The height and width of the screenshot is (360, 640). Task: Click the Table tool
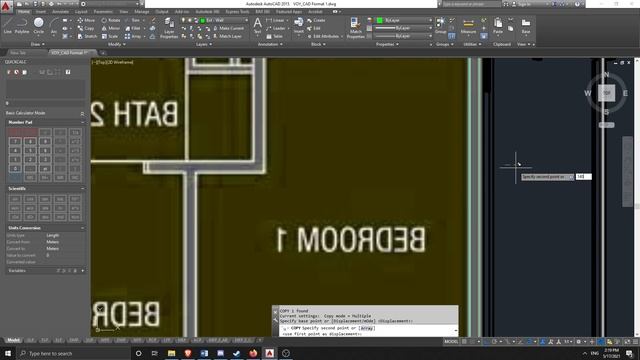[274, 36]
